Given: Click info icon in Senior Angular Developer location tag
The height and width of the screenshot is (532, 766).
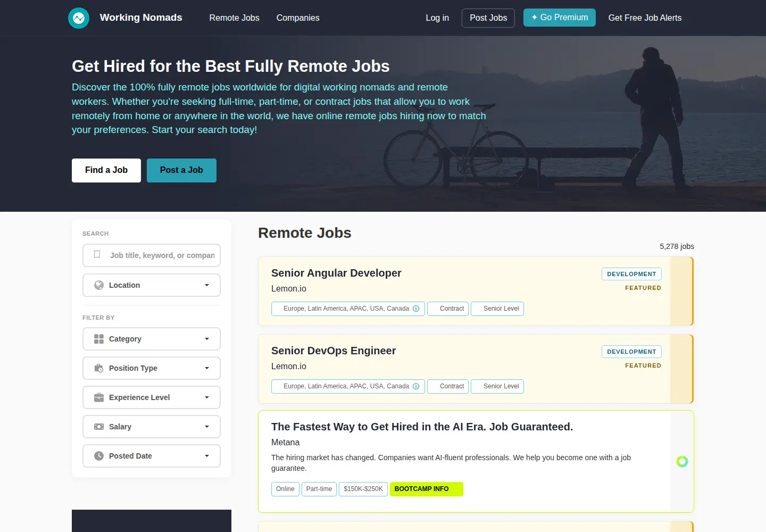Looking at the screenshot, I should click(x=416, y=309).
